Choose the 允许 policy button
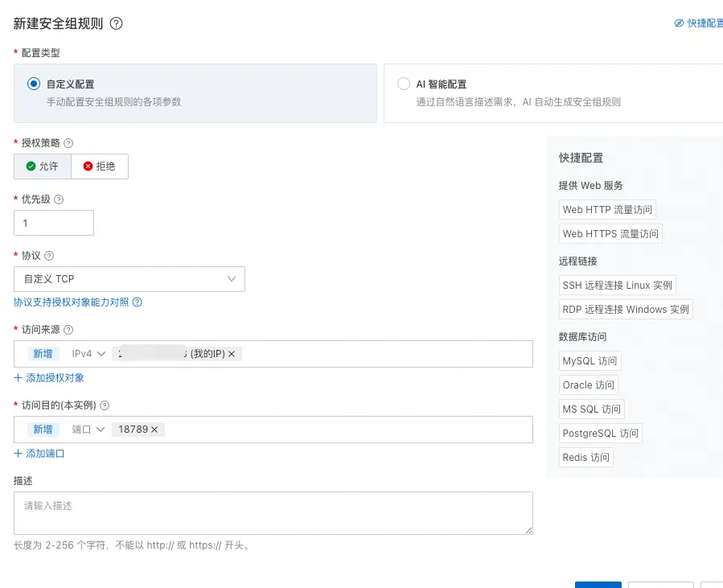 (43, 166)
